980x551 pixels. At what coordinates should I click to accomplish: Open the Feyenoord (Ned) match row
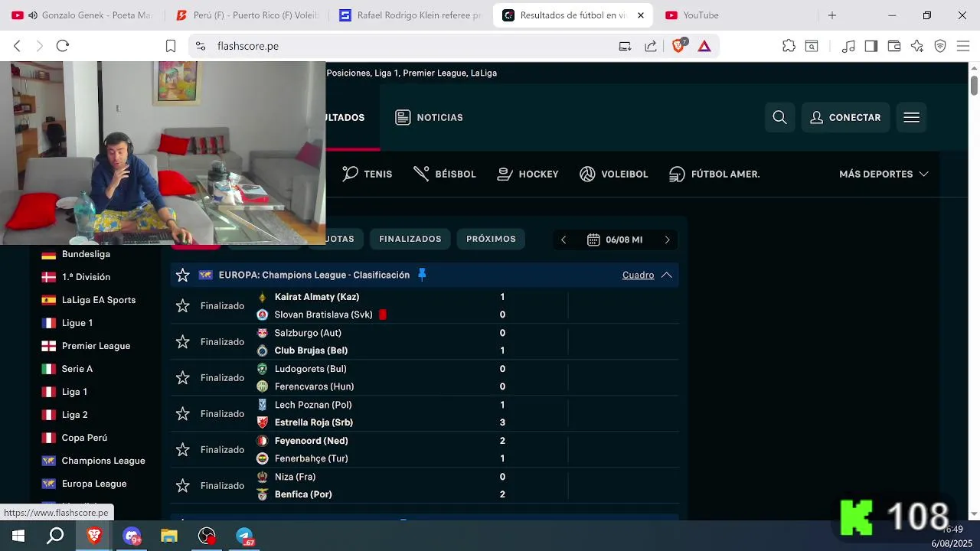[x=424, y=449]
